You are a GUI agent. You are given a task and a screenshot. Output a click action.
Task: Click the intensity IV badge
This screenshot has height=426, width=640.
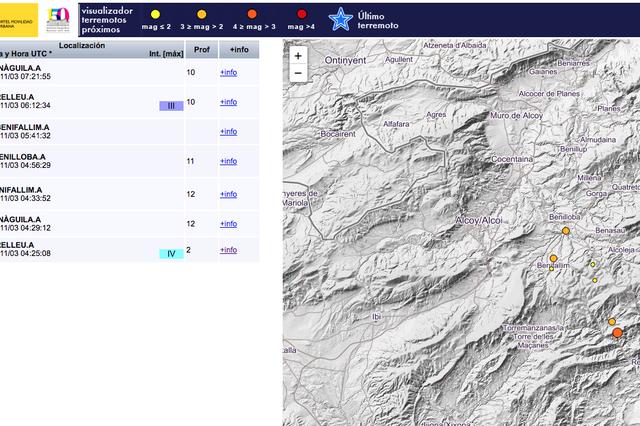click(171, 254)
